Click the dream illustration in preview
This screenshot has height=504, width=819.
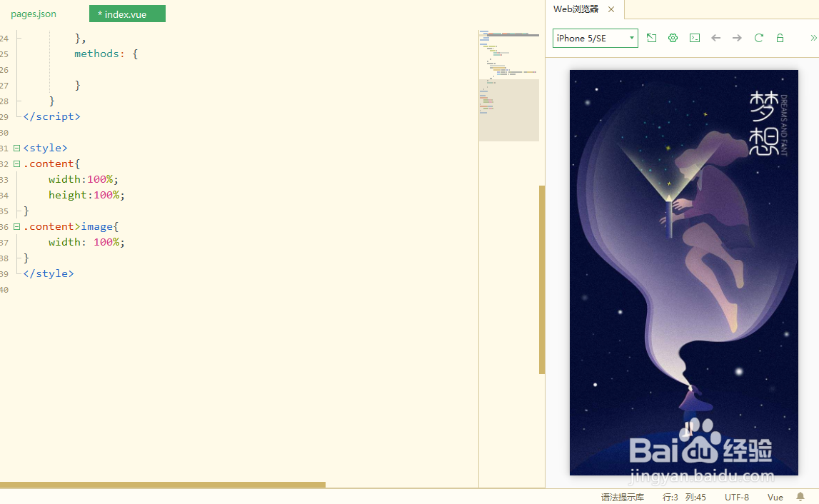pyautogui.click(x=684, y=273)
